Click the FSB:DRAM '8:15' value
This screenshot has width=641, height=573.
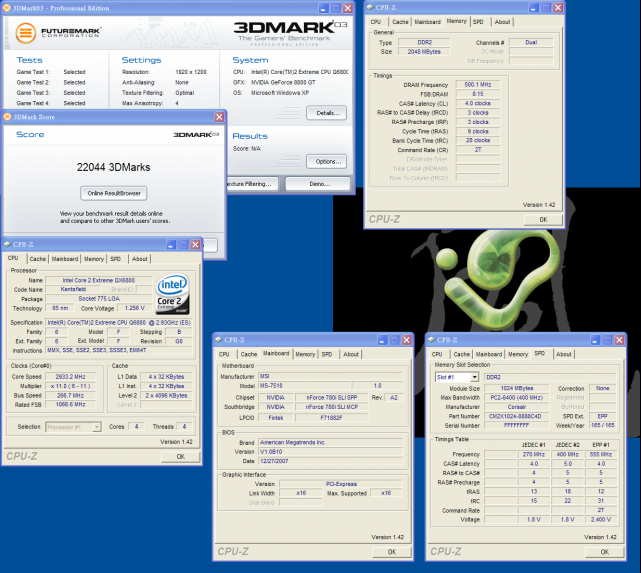tap(478, 94)
